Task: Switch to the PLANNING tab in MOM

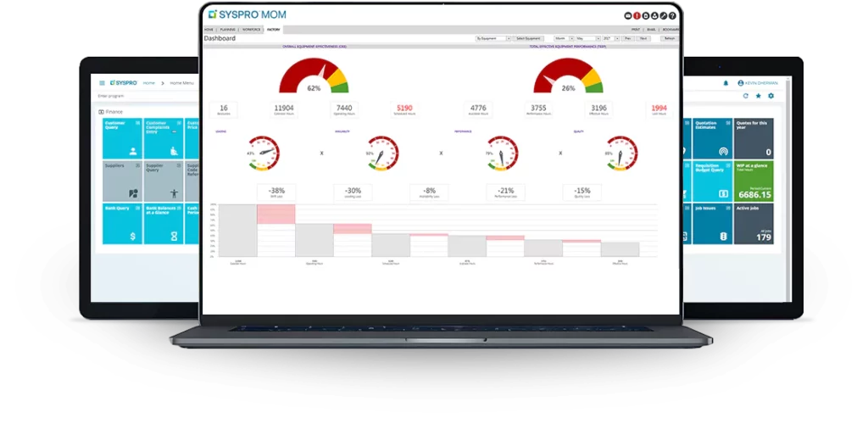Action: pos(227,30)
